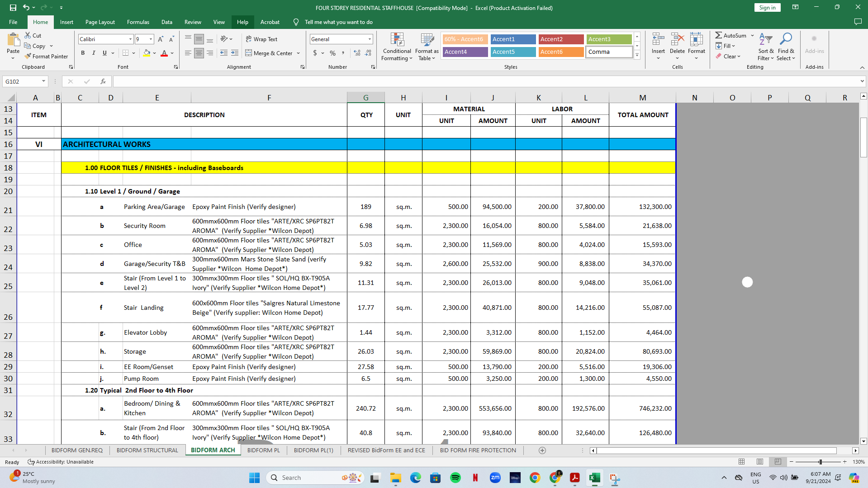
Task: Toggle Wrap Text on selected cell
Action: [261, 39]
